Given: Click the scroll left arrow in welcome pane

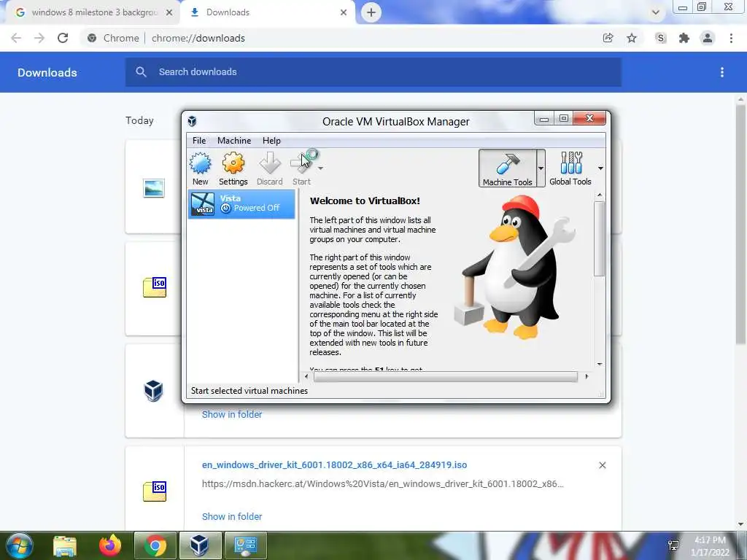Looking at the screenshot, I should pos(306,377).
